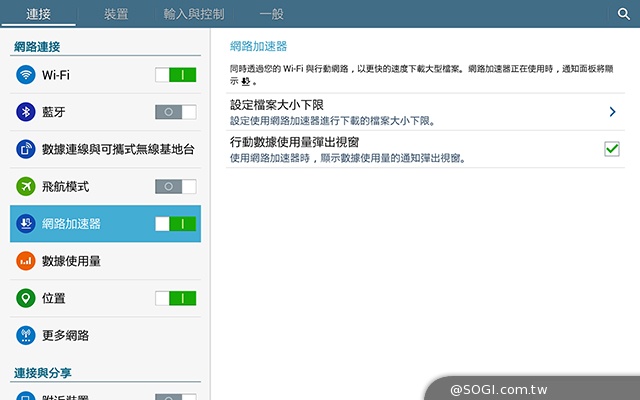Viewport: 640px width, 400px height.
Task: Disable the network booster (網路加速器) switch
Action: coord(175,224)
